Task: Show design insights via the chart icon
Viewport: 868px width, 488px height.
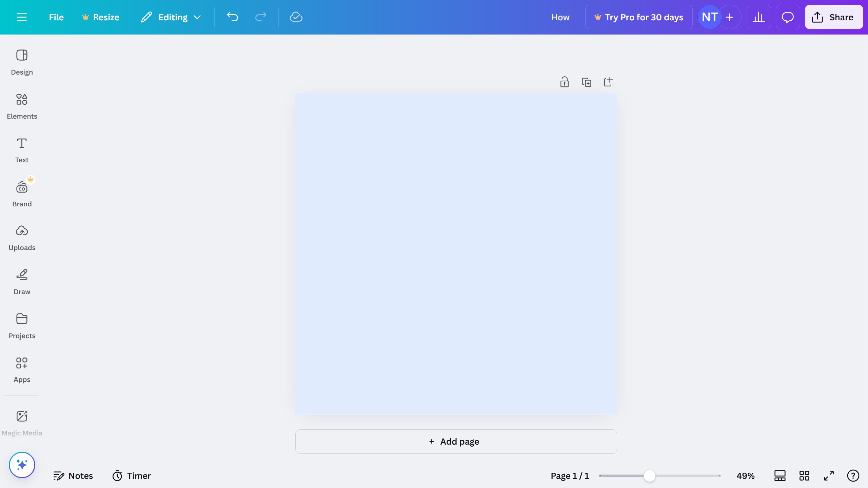Action: [x=758, y=17]
